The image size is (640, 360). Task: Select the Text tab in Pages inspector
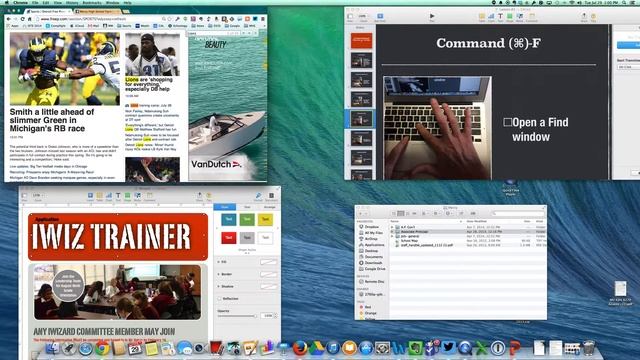pos(247,207)
